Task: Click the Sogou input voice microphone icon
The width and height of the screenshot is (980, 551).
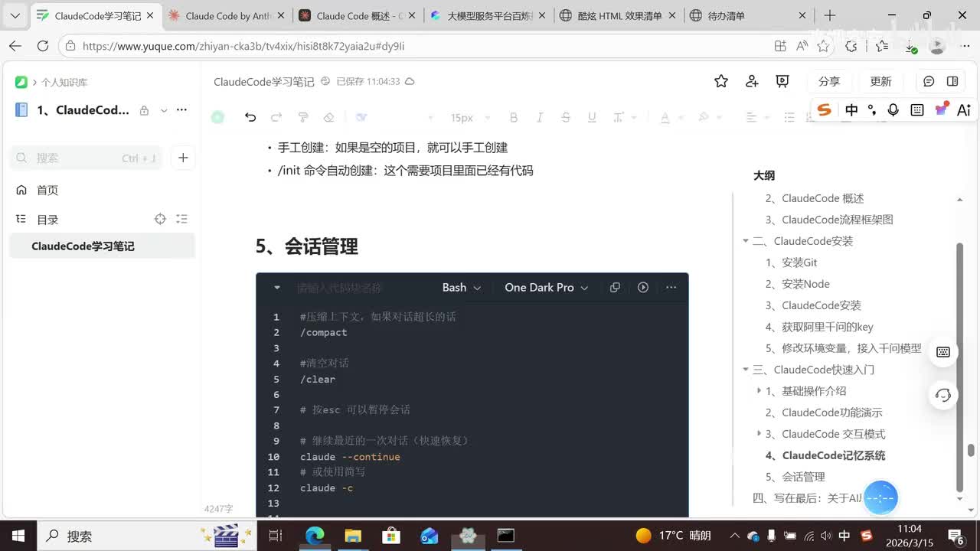Action: [893, 109]
